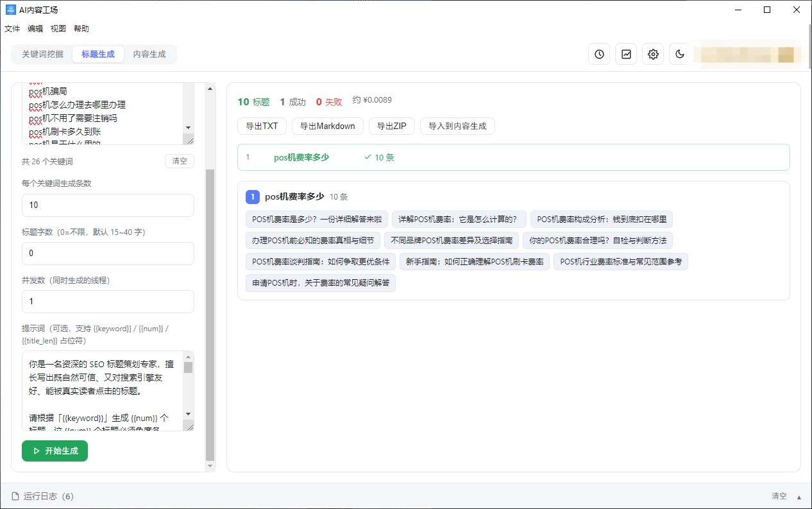Focus the 每个关键词生成条数 input field
812x509 pixels.
(x=108, y=205)
